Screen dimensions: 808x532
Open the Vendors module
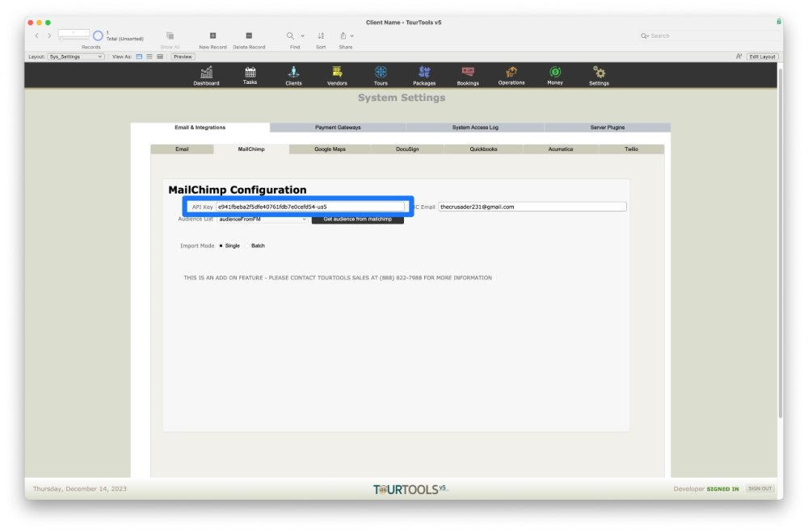coord(337,75)
